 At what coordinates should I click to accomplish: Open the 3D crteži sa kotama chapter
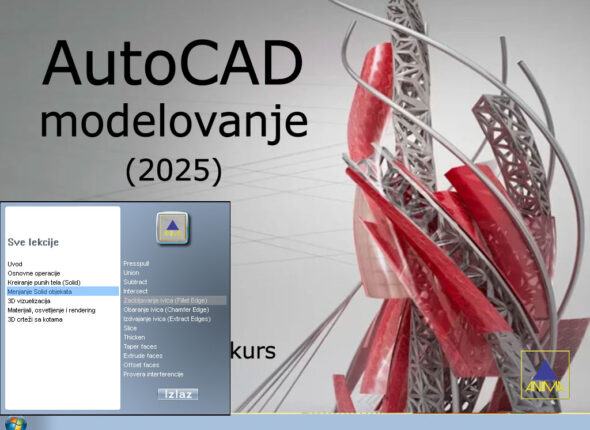click(x=35, y=319)
